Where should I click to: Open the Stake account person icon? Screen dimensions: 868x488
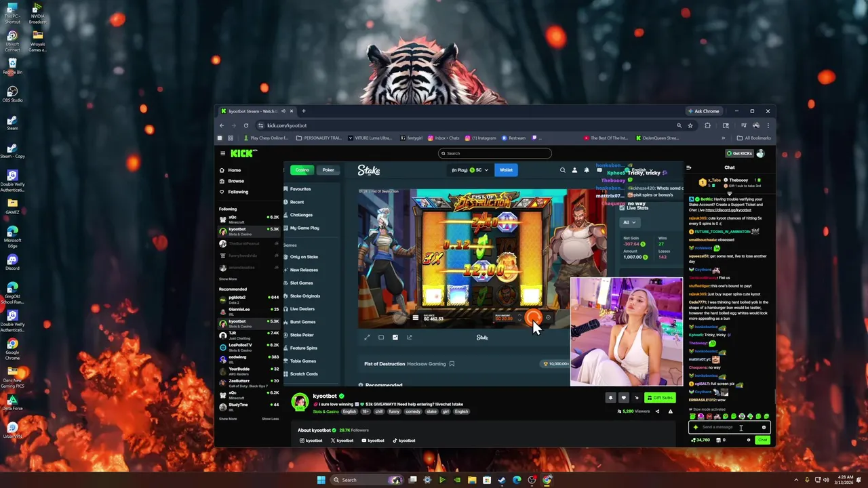coord(574,170)
